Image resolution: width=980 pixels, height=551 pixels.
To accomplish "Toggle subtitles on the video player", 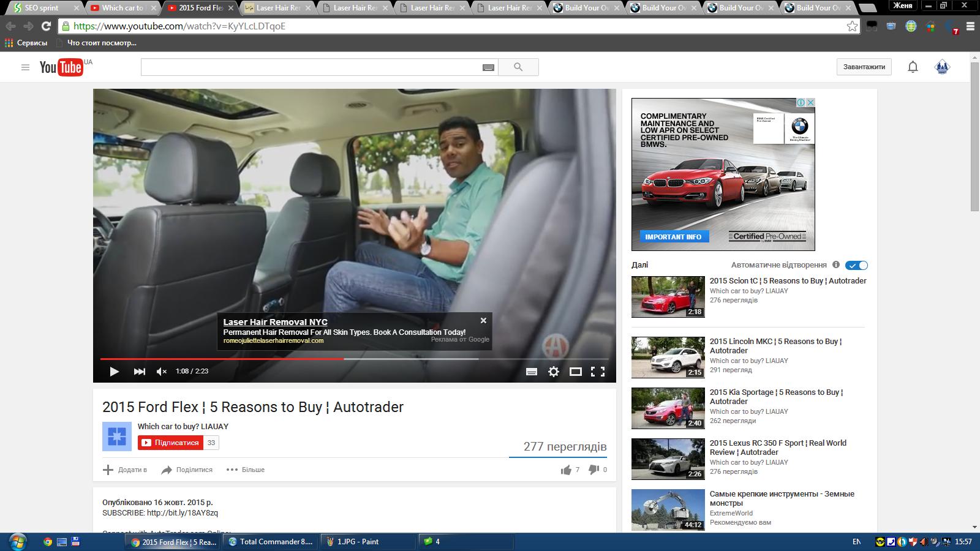I will coord(532,372).
